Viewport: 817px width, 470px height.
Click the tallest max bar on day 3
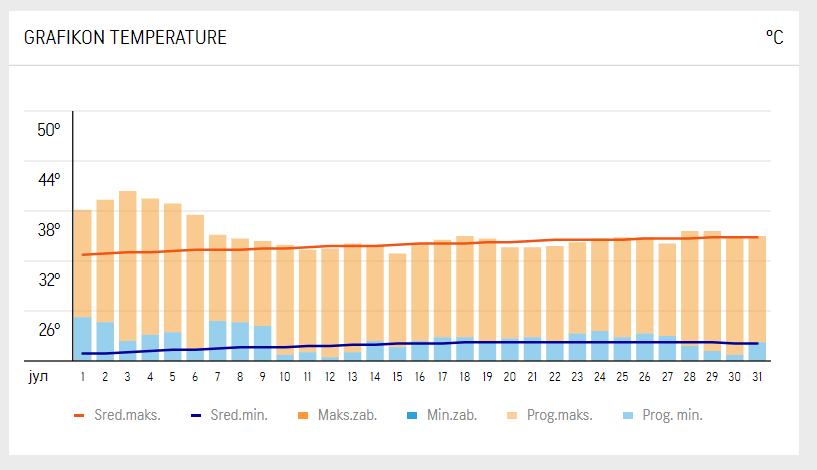click(127, 260)
